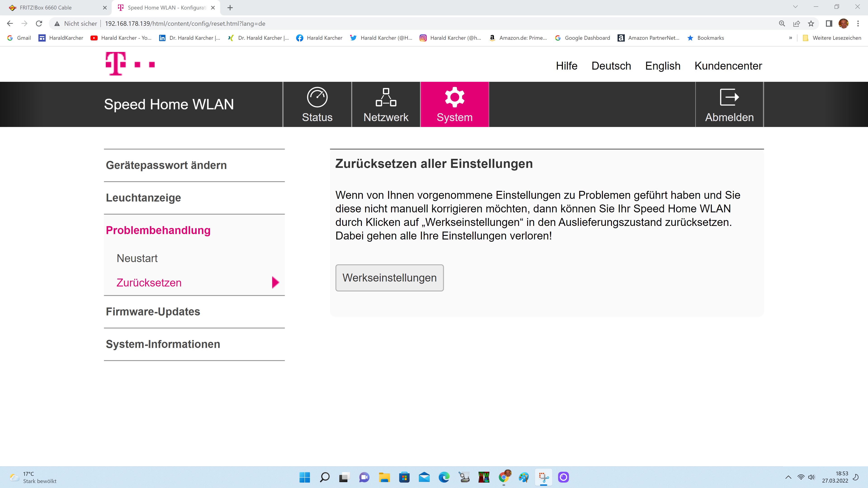The image size is (868, 488).
Task: Show hidden system tray icons
Action: (788, 477)
